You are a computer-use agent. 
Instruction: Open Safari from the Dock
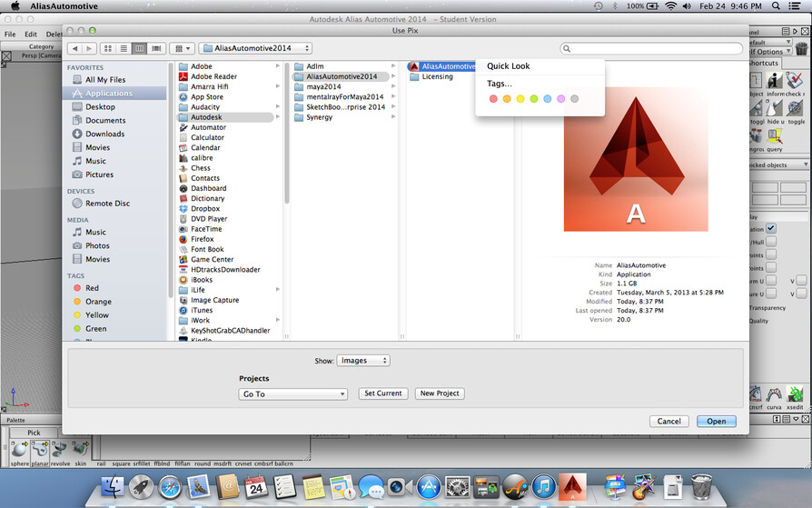[170, 487]
